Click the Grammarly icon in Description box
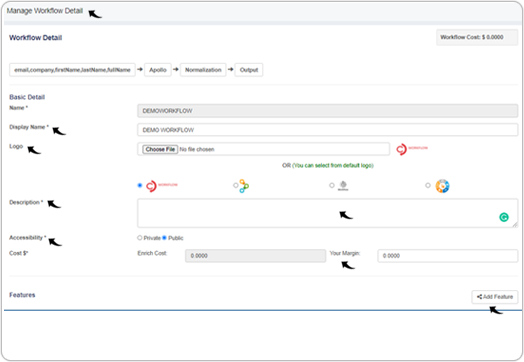The image size is (524, 362). pos(504,217)
